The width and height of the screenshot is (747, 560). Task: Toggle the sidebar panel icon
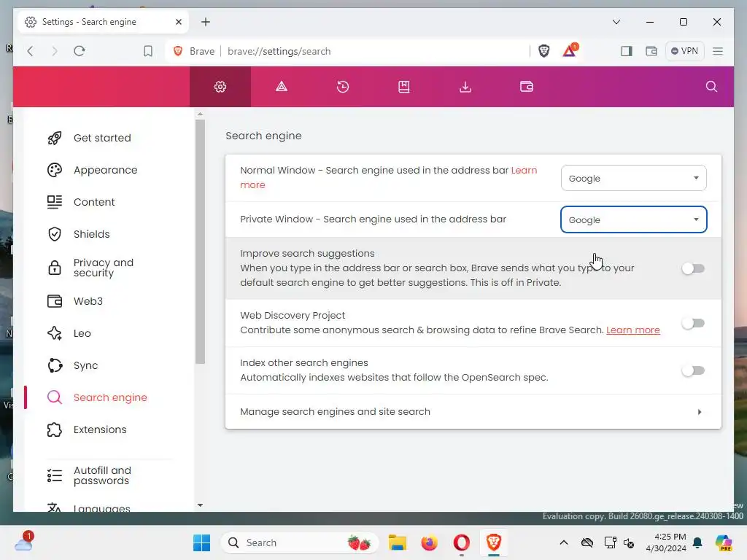(627, 51)
